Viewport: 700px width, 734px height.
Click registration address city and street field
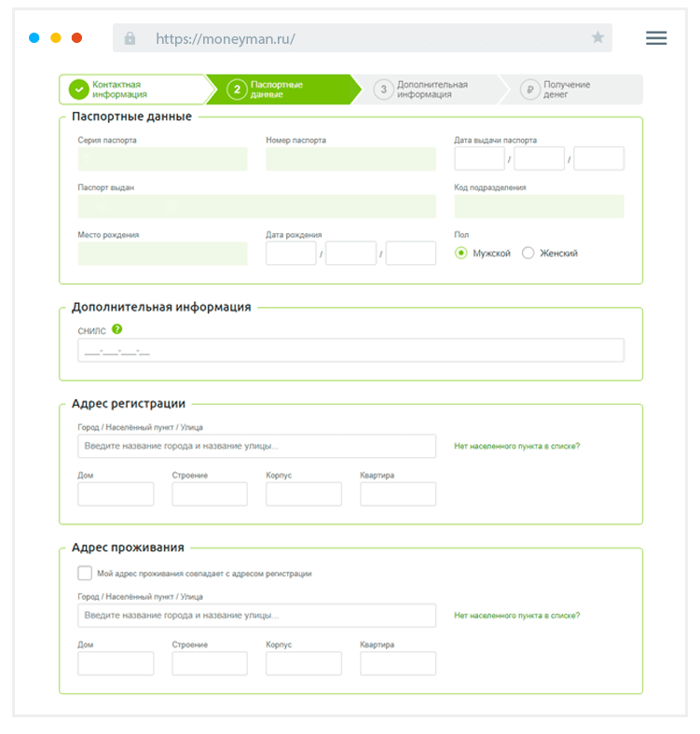click(x=256, y=446)
